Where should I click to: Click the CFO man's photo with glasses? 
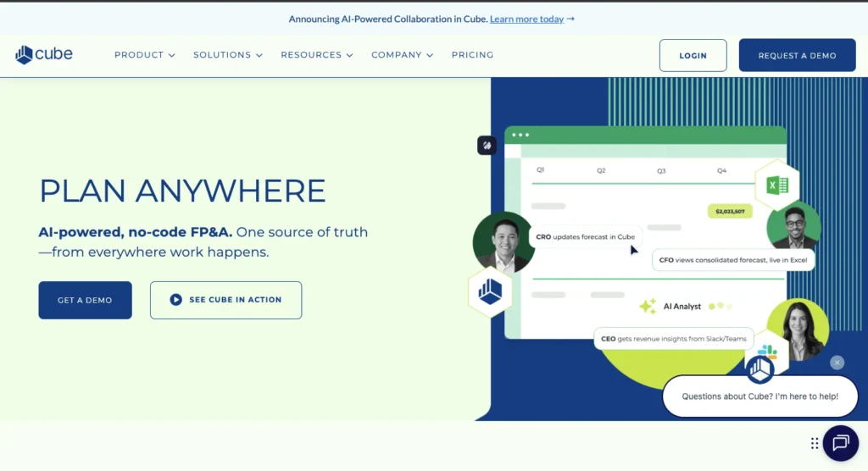pos(793,226)
